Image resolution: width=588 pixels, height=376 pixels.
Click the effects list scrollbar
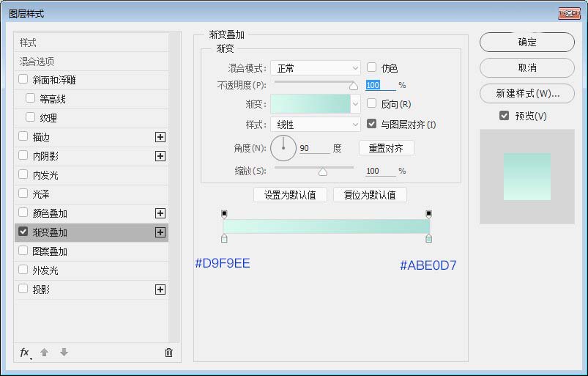pos(174,188)
